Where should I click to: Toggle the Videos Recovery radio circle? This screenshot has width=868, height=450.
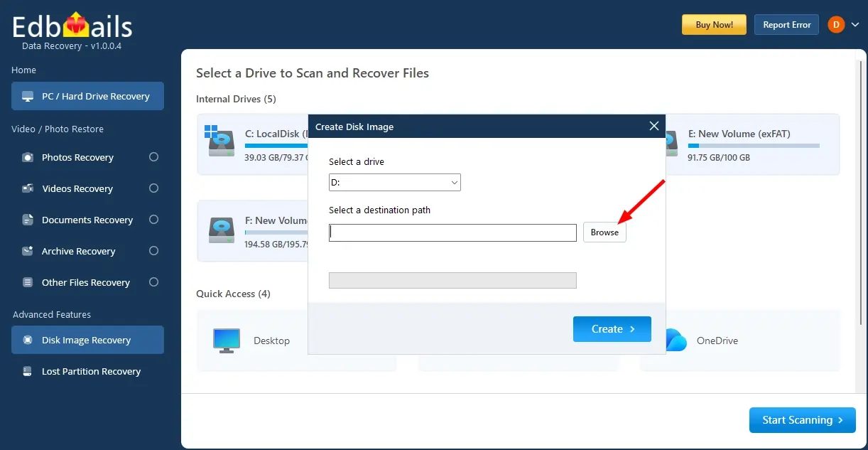153,188
